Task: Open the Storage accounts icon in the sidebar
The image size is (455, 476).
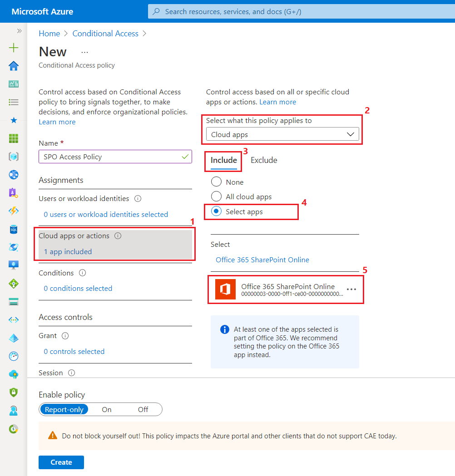Action: (x=13, y=302)
